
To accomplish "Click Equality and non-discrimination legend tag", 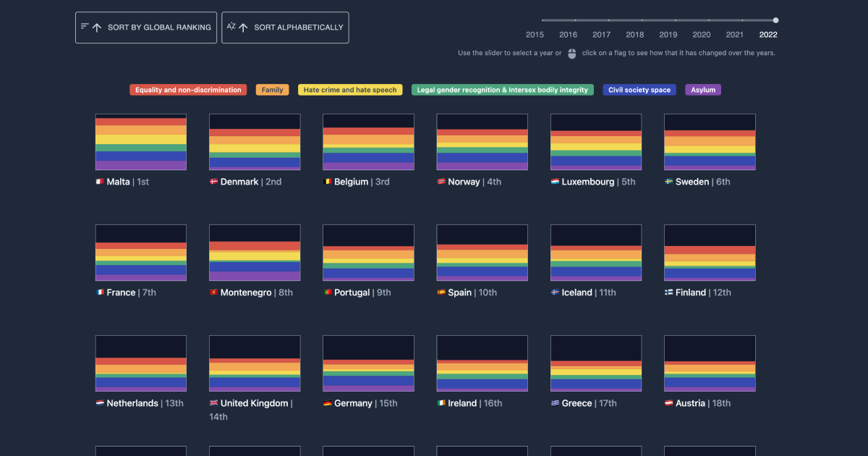I will (188, 90).
